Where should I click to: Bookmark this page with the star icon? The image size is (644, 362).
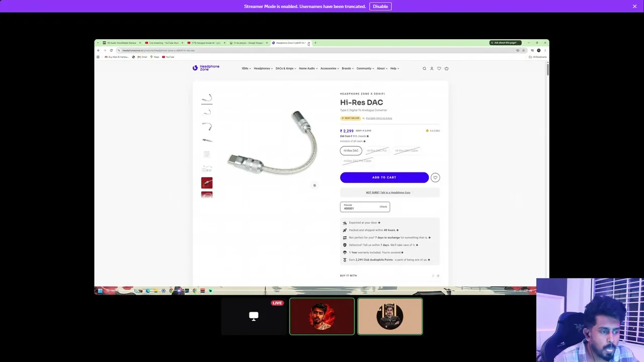tap(523, 50)
